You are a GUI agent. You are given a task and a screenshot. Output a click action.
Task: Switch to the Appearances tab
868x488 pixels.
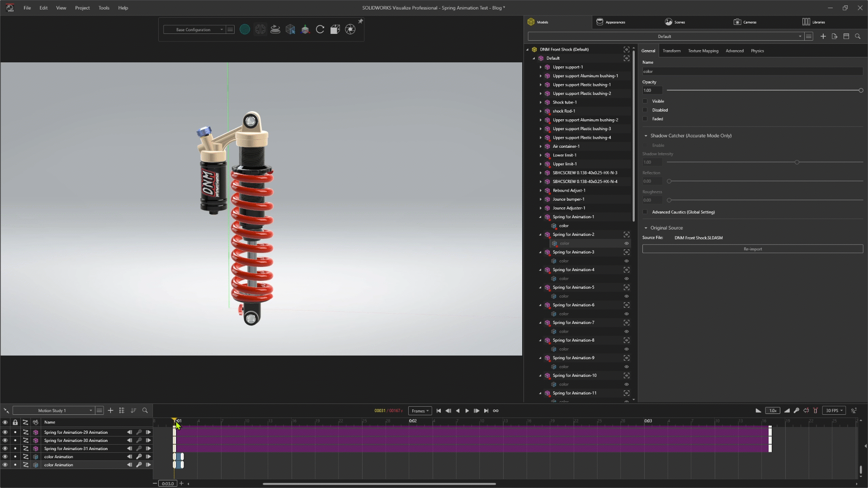point(611,22)
